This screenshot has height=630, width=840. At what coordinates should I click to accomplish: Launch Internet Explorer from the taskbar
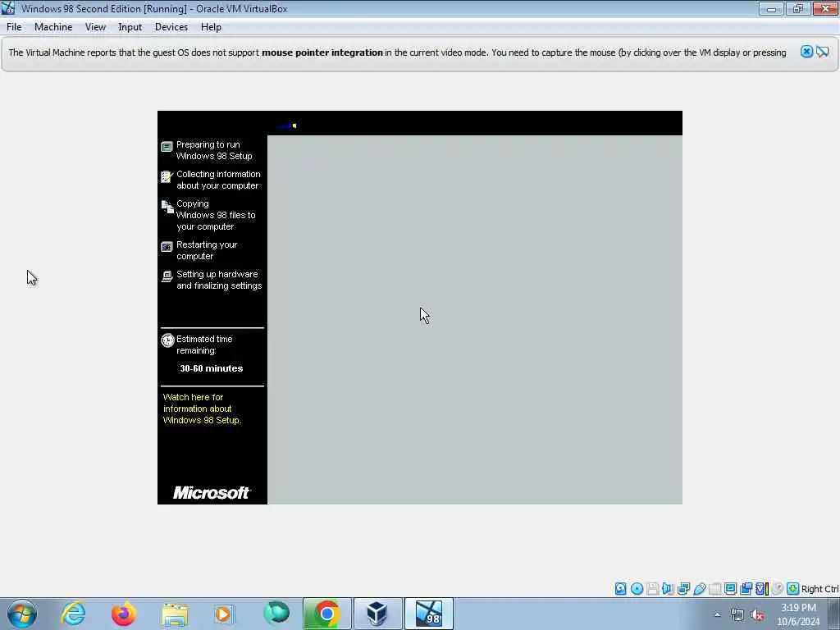[73, 614]
